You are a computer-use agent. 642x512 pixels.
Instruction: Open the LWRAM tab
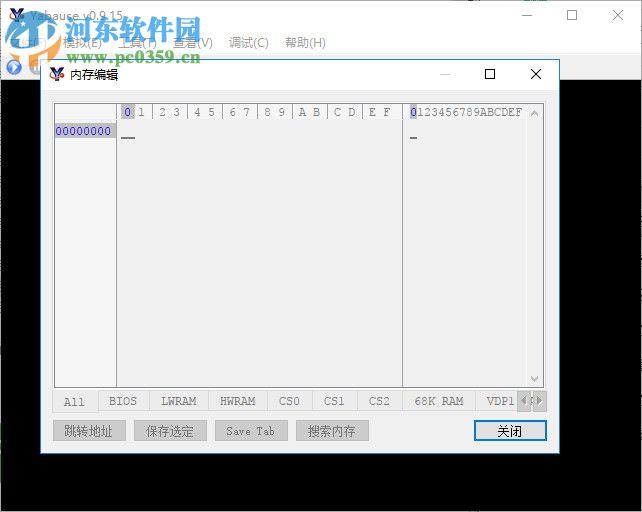pos(179,401)
